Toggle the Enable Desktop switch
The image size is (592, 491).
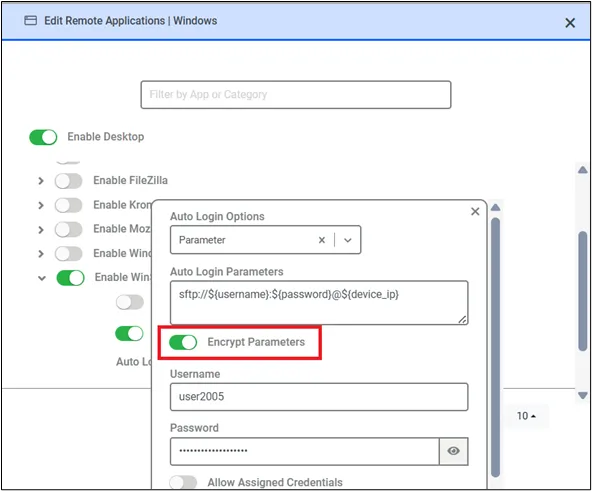point(43,137)
